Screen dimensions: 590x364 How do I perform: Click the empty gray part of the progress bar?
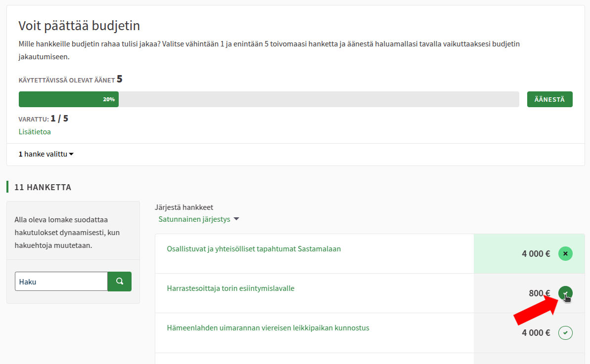coord(318,99)
